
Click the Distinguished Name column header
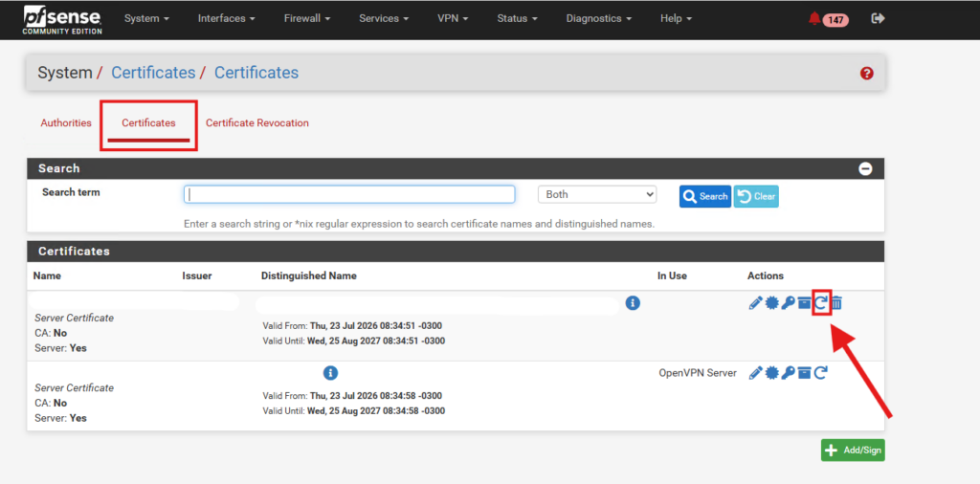click(309, 275)
